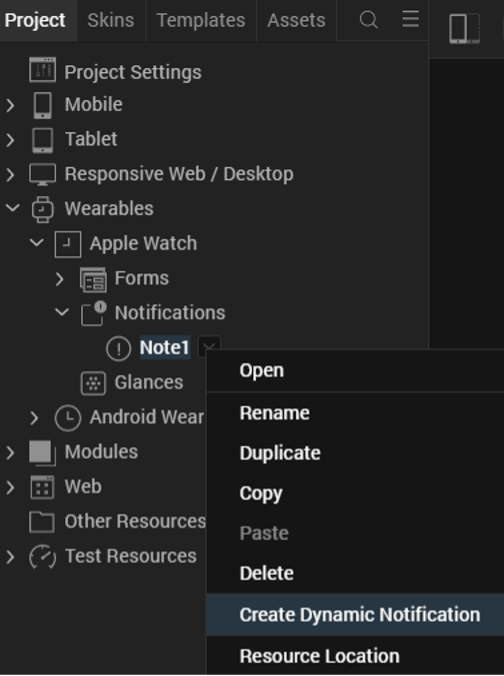Image resolution: width=504 pixels, height=676 pixels.
Task: Switch to the Templates tab
Action: (x=201, y=20)
